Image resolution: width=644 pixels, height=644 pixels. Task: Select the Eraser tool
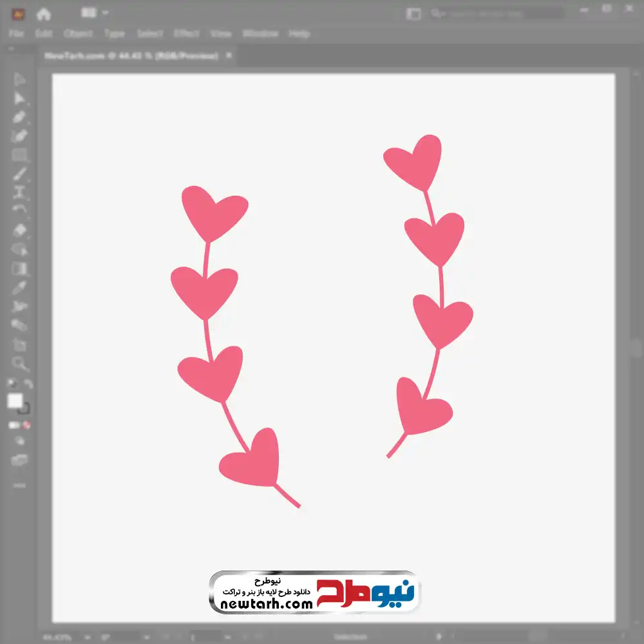19,230
